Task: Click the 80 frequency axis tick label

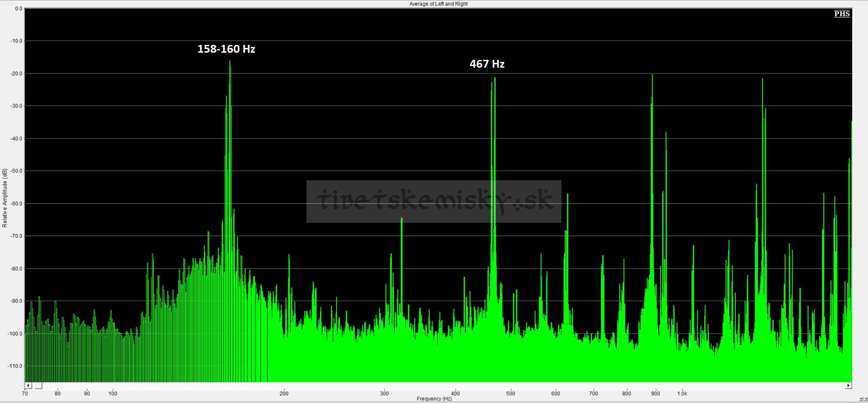Action: [x=57, y=393]
